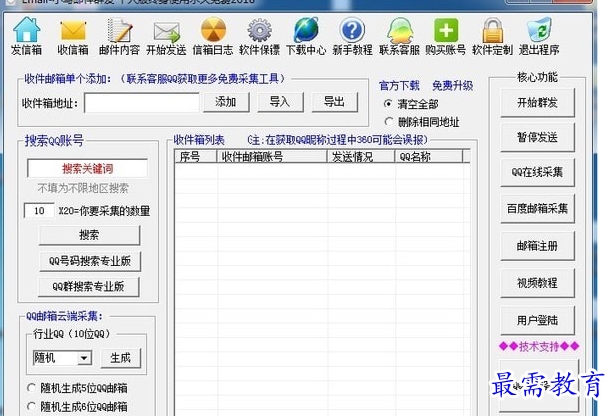Select the 删除相同地址 radio button
Viewport: 613px width, 416px height.
point(388,122)
